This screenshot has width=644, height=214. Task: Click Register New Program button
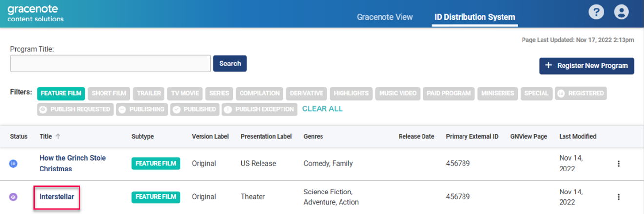586,66
